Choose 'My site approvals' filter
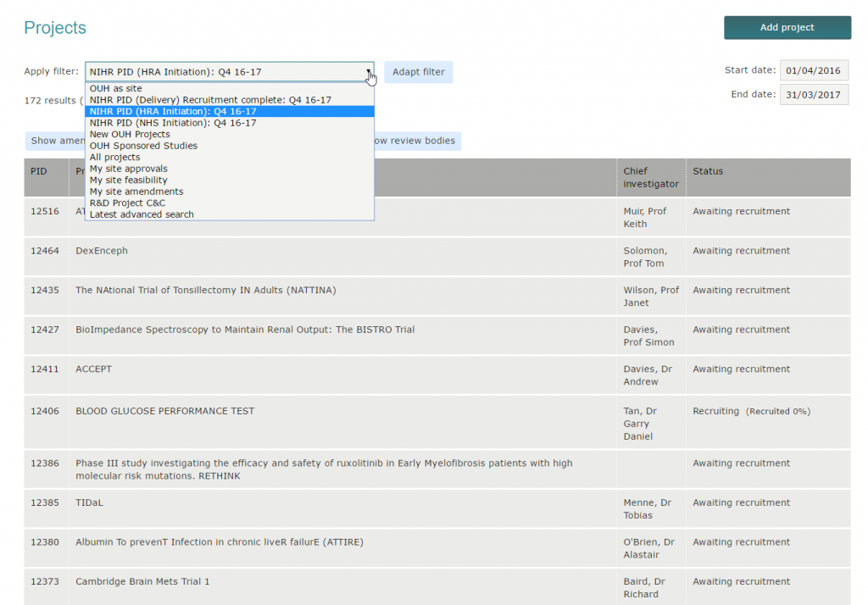Viewport: 868px width, 605px height. pyautogui.click(x=229, y=169)
